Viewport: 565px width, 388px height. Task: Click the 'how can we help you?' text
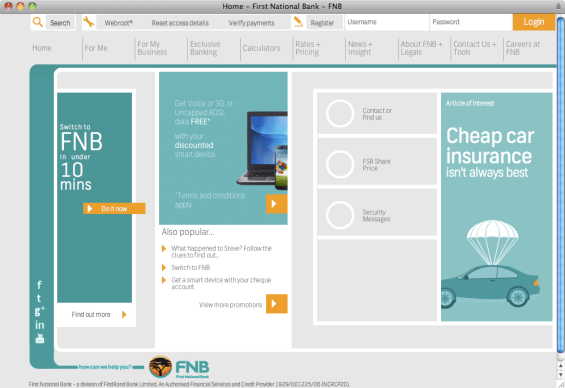105,367
